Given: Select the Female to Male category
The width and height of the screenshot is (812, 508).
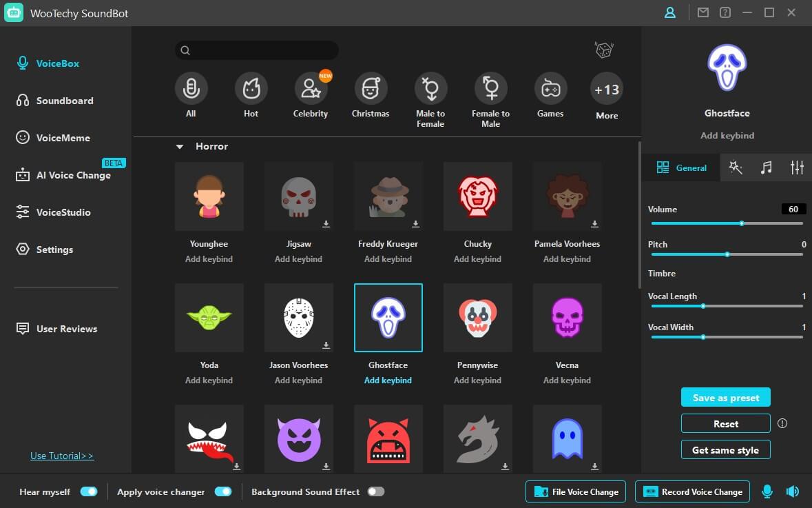Looking at the screenshot, I should pyautogui.click(x=491, y=89).
